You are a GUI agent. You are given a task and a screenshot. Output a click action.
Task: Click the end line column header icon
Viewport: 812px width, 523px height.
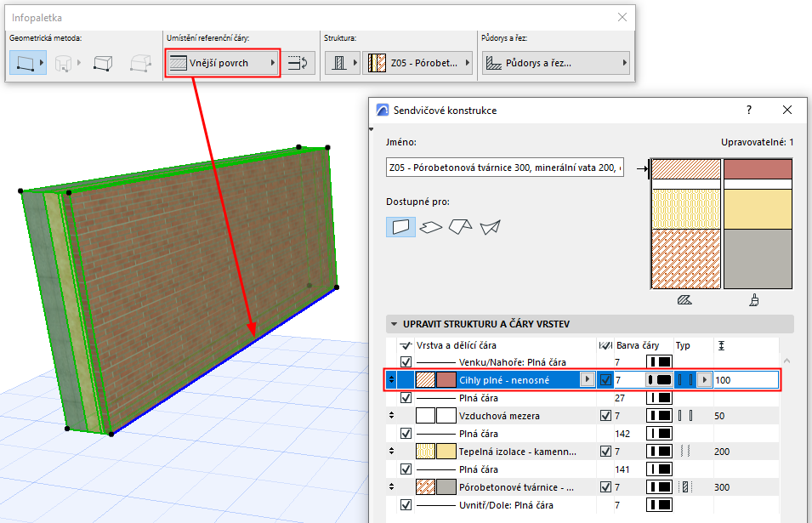[x=605, y=345]
